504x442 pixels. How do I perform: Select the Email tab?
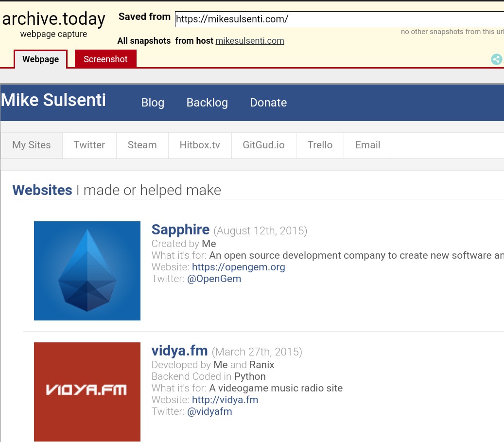point(368,145)
